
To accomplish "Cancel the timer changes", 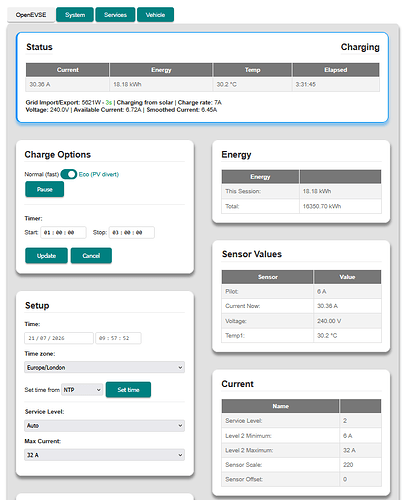I will pos(91,256).
